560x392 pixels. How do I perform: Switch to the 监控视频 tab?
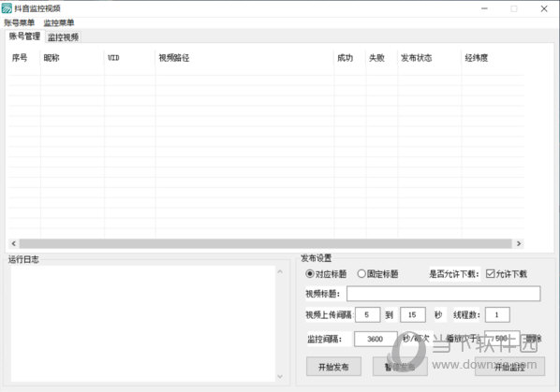[64, 37]
